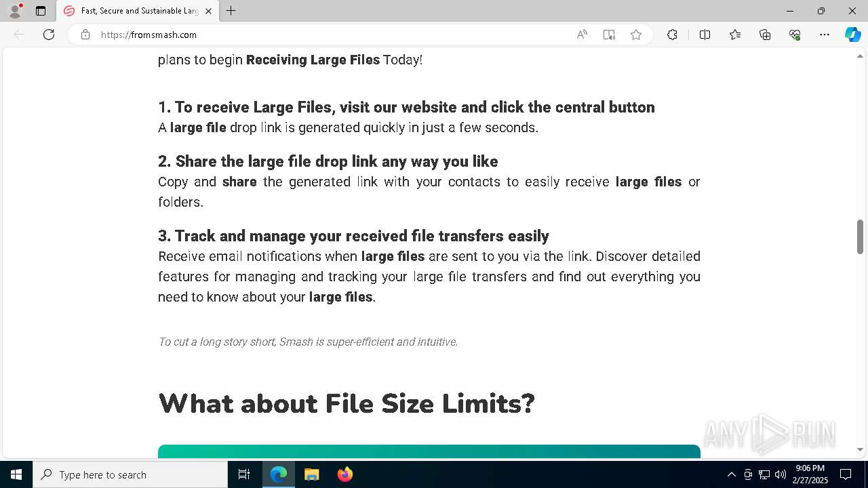The width and height of the screenshot is (868, 488).
Task: Open the tab actions menu icon
Action: tap(41, 11)
